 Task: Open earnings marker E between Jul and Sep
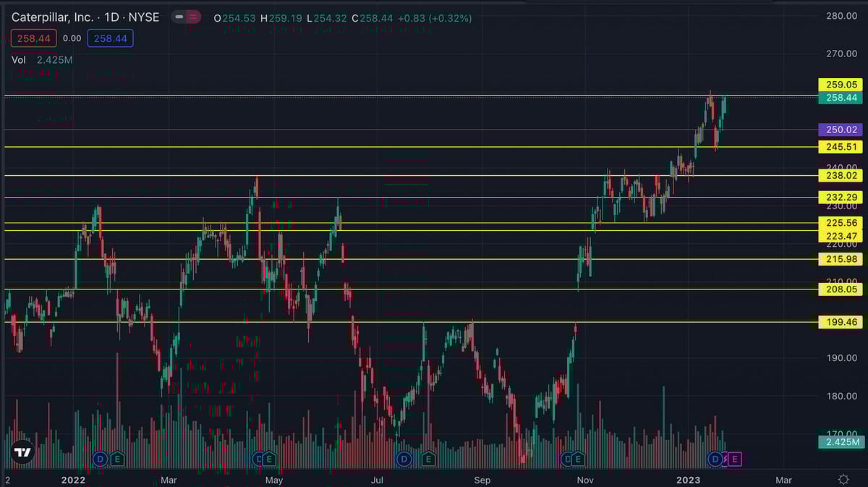point(428,459)
